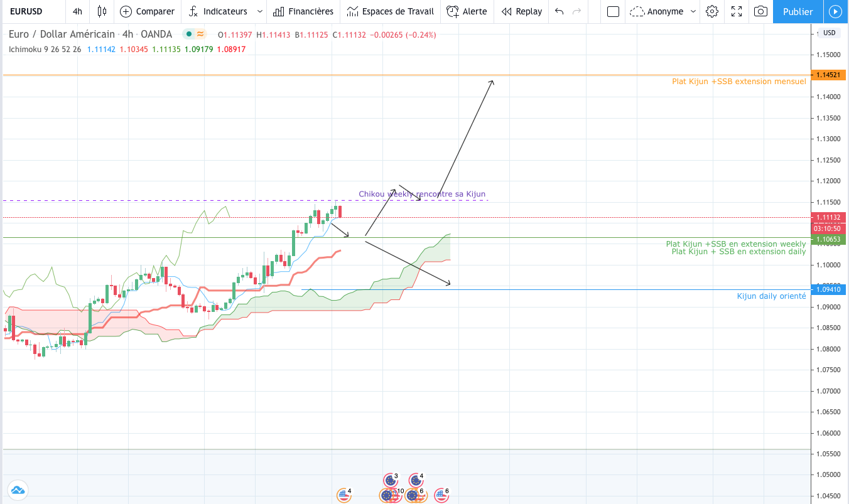Open Espaces de Travail templates
This screenshot has height=504, width=849.
[x=391, y=11]
